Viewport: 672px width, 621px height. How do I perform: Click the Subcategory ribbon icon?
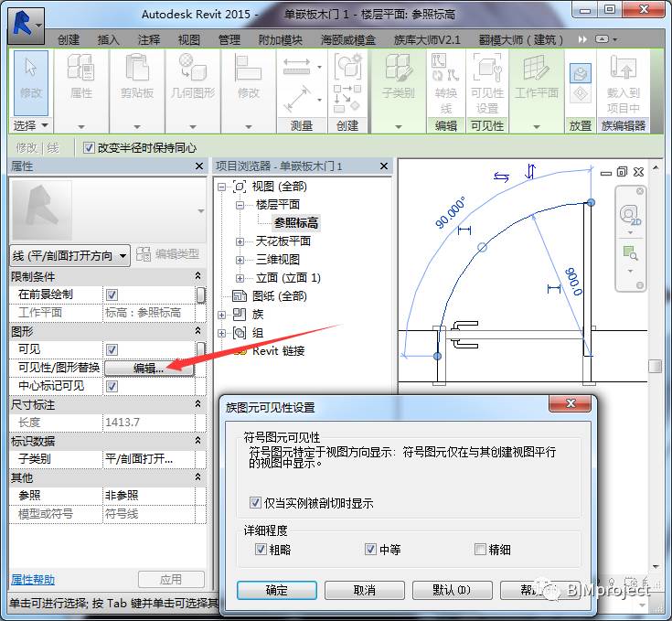[x=399, y=68]
